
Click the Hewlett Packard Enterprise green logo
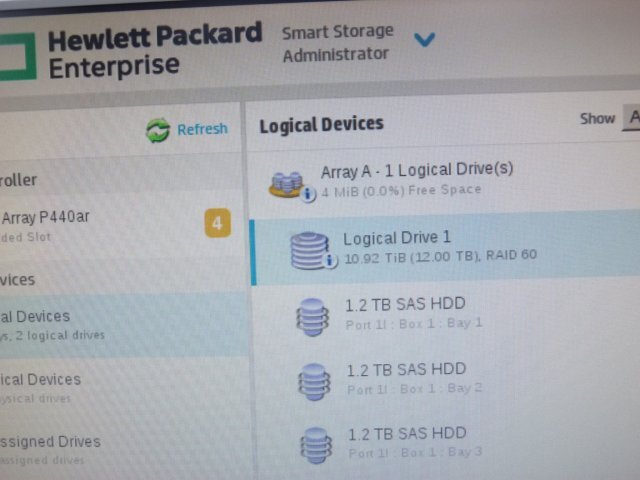18,57
